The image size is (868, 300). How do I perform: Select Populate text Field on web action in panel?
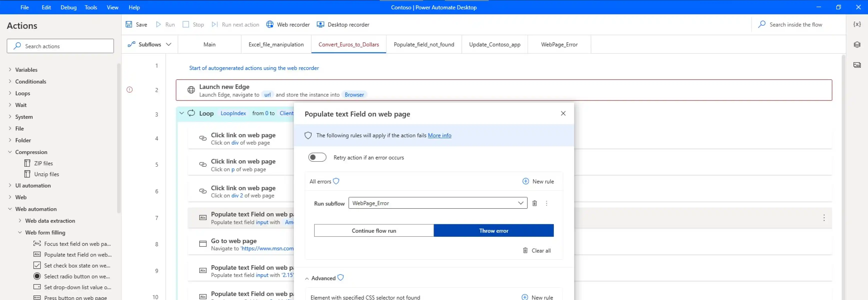[72, 254]
